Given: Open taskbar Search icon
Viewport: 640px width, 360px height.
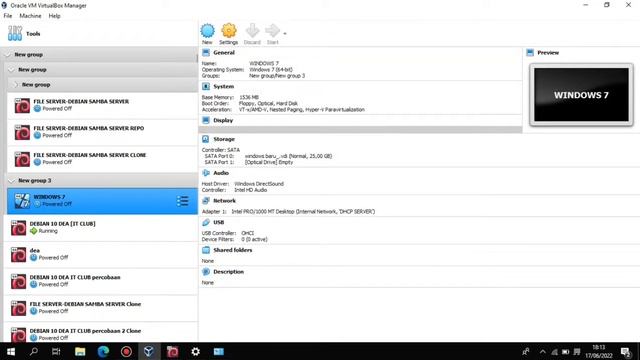Looking at the screenshot, I should point(34,351).
